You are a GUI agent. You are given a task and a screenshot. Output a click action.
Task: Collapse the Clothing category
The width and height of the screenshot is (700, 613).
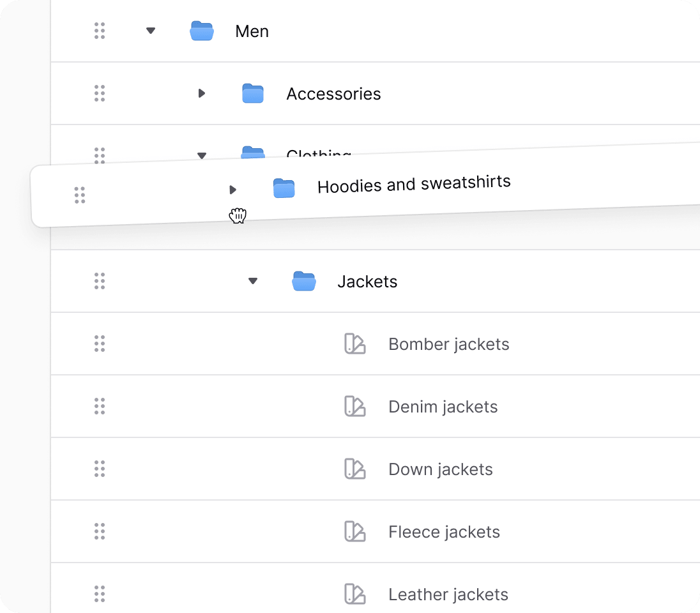pyautogui.click(x=202, y=155)
